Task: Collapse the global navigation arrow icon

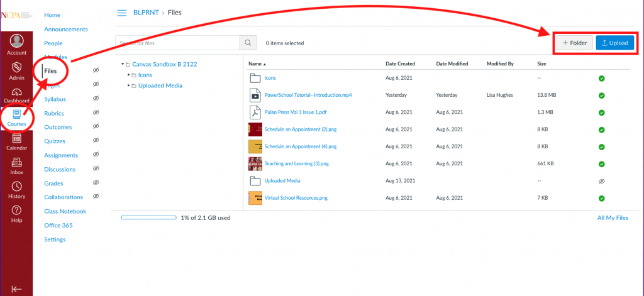Action: [x=16, y=289]
